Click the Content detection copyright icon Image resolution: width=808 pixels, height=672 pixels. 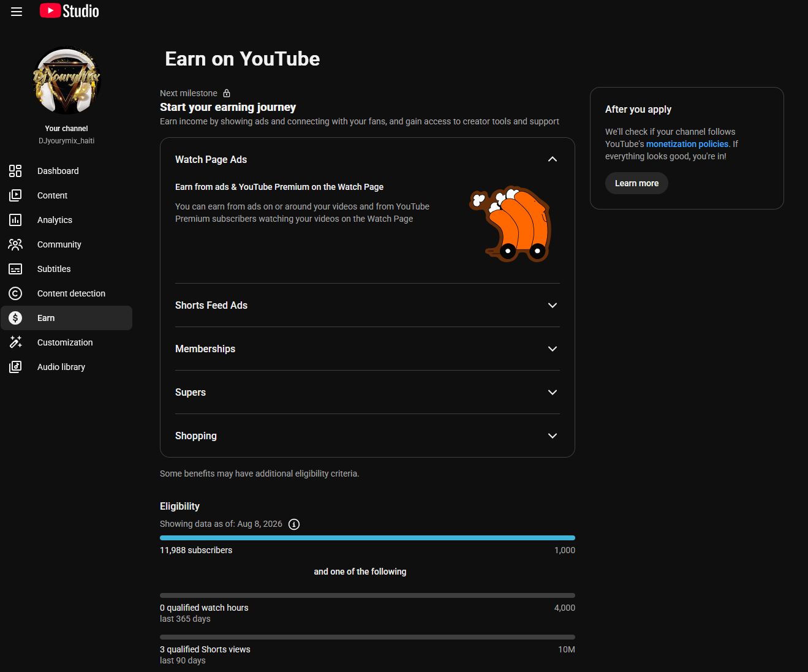point(15,293)
